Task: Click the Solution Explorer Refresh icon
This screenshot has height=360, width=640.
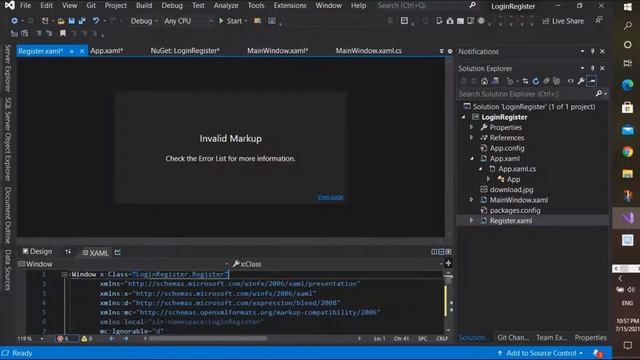Action: click(536, 81)
